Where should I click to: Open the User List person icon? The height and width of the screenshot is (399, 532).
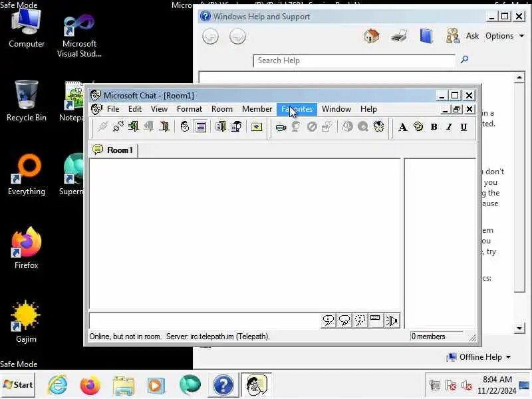(x=236, y=127)
